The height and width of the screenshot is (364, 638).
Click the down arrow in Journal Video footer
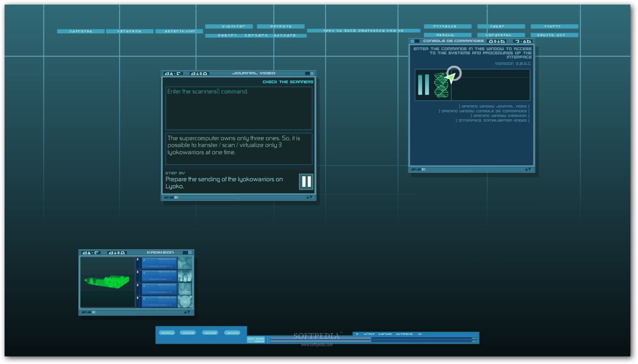[311, 197]
